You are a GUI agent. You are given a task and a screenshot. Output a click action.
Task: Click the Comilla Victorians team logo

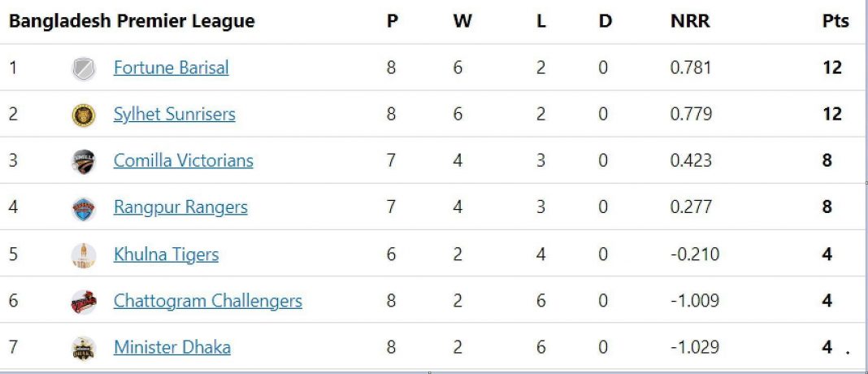[x=84, y=162]
